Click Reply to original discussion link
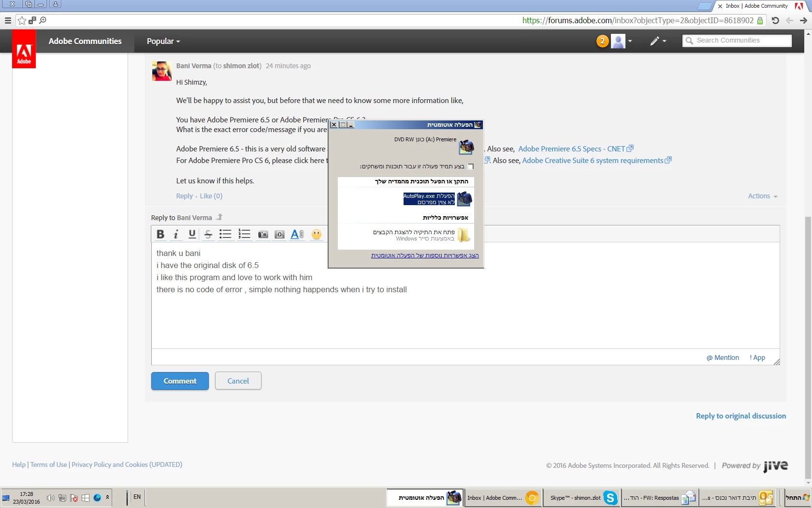This screenshot has width=812, height=508. (x=741, y=416)
